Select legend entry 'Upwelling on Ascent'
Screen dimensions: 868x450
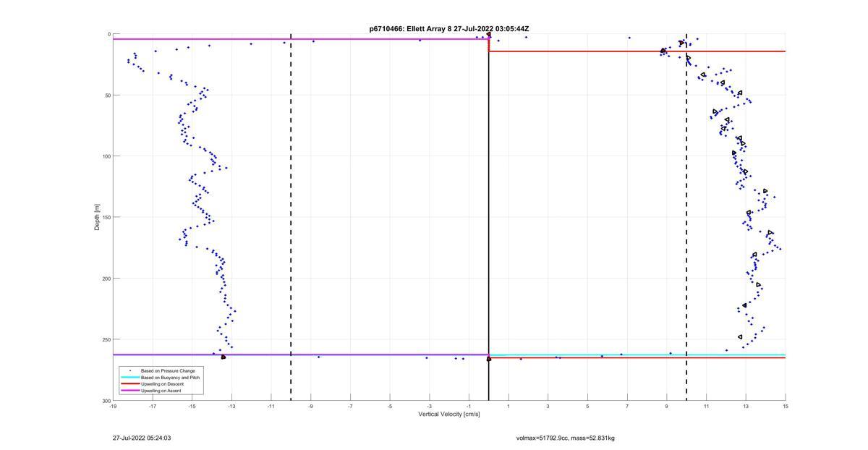[x=161, y=391]
